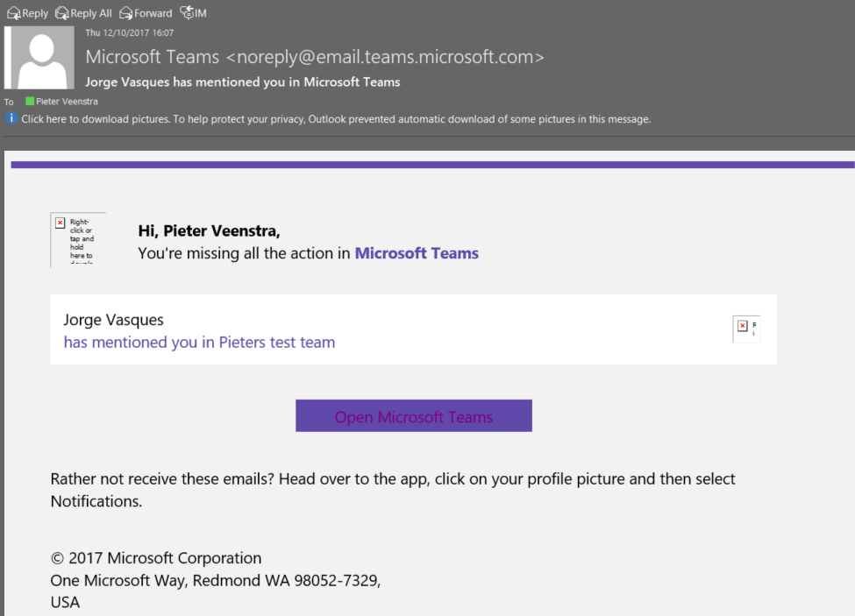Select recipient name Pieter Veenstra in the To field

coord(67,102)
